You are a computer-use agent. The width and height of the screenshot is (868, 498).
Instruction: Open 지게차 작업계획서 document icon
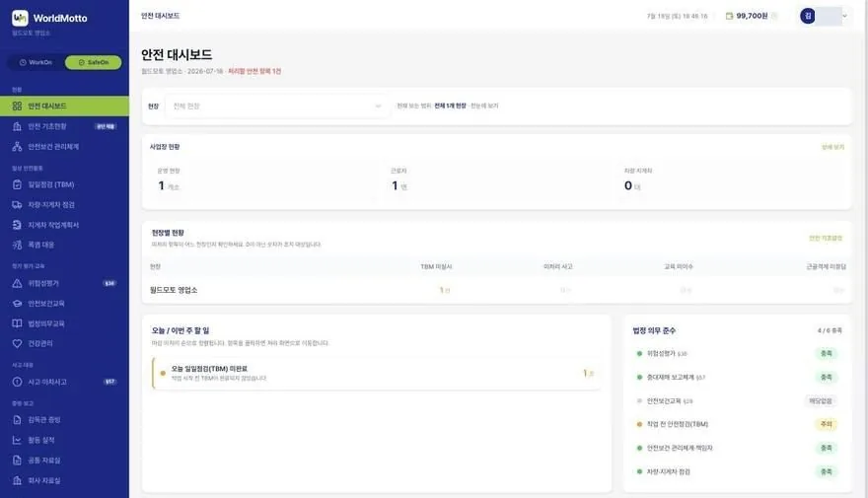click(x=17, y=225)
